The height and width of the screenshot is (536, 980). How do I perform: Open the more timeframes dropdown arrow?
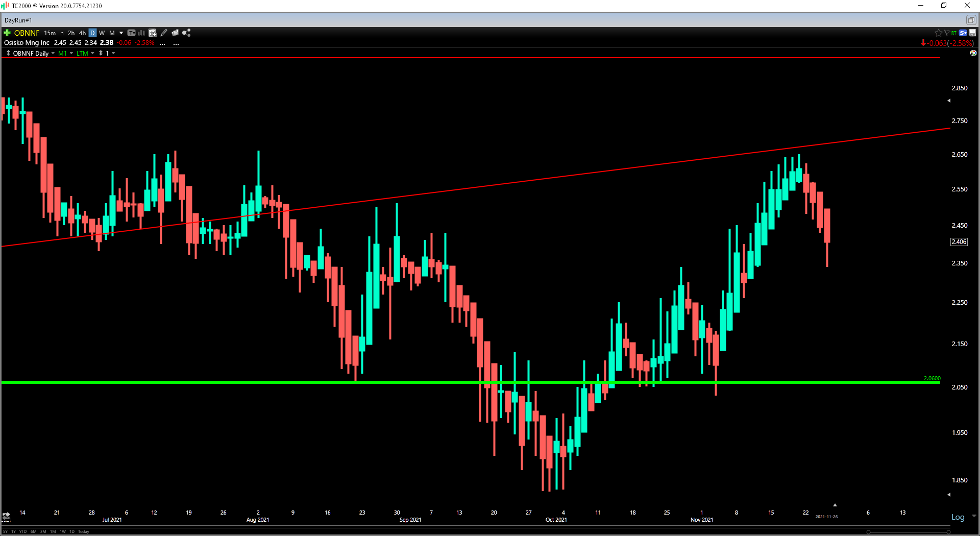click(121, 33)
